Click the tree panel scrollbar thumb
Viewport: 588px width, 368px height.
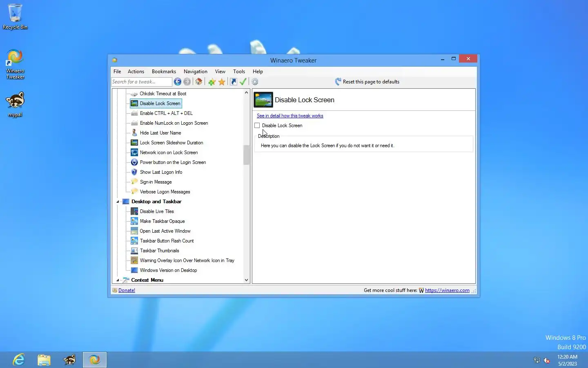click(x=246, y=155)
